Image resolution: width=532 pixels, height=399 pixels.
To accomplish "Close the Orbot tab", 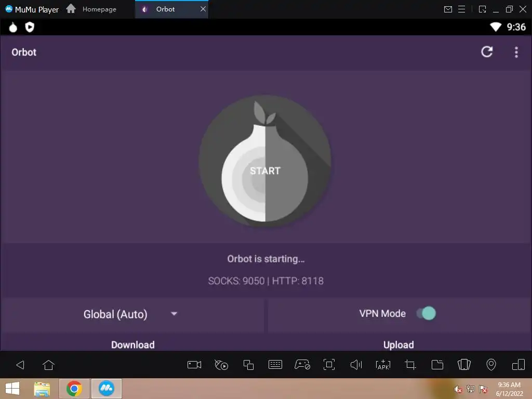I will coord(203,9).
